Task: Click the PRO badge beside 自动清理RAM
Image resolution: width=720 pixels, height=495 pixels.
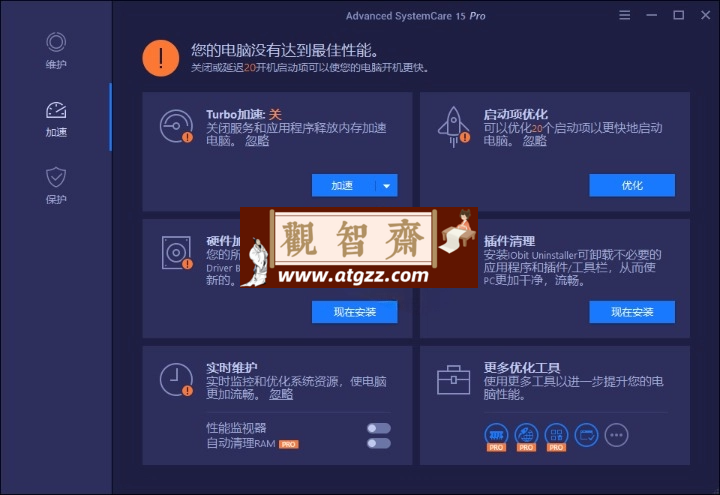Action: 289,444
